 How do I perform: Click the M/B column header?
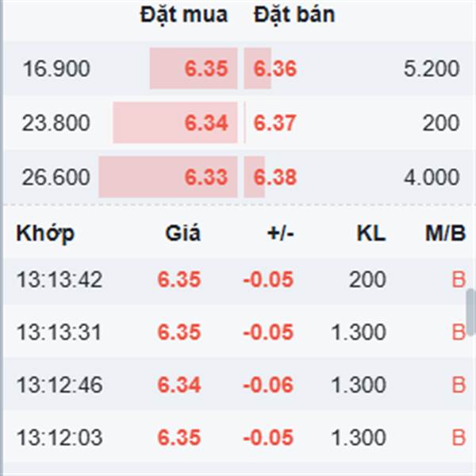(x=445, y=233)
